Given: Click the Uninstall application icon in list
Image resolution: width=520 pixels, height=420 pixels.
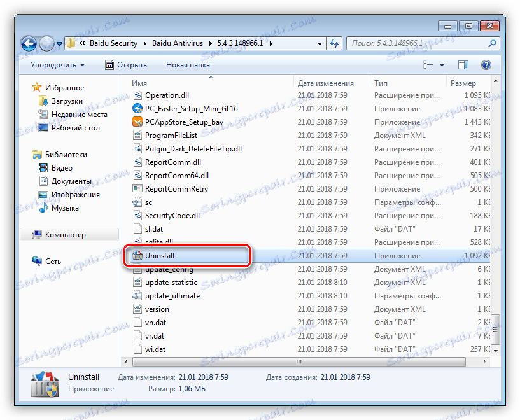Looking at the screenshot, I should click(x=137, y=256).
